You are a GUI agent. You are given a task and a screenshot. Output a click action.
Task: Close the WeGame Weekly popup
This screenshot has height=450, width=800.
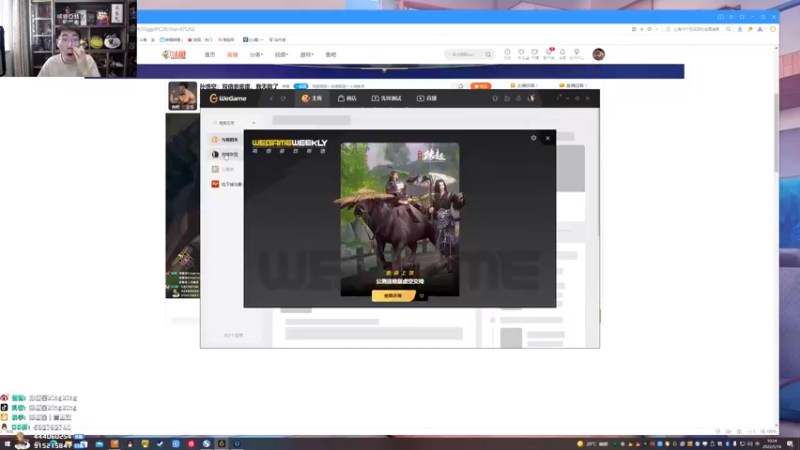click(x=547, y=138)
